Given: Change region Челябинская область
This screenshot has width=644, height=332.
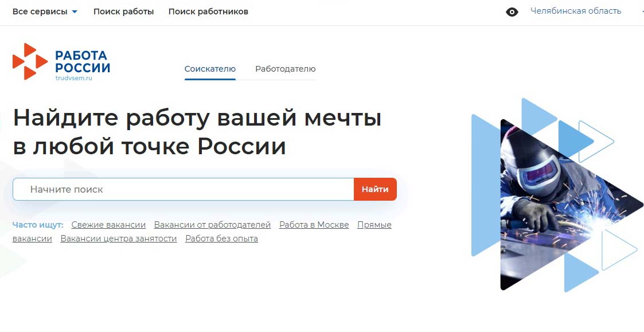Looking at the screenshot, I should (x=576, y=11).
